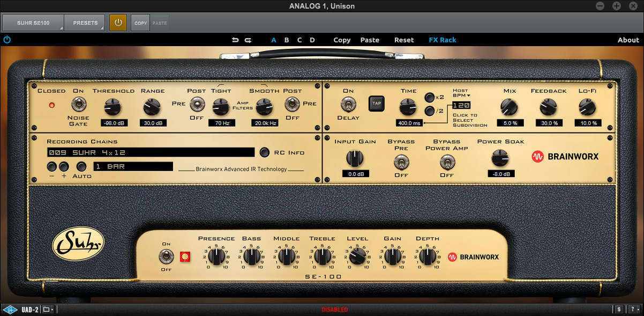The height and width of the screenshot is (316, 644).
Task: Click the RC Info round button
Action: coord(265,152)
